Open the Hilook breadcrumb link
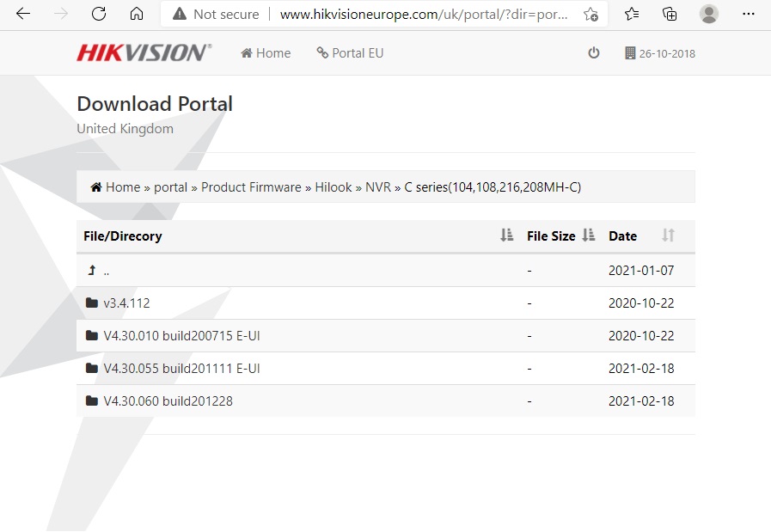 (333, 187)
